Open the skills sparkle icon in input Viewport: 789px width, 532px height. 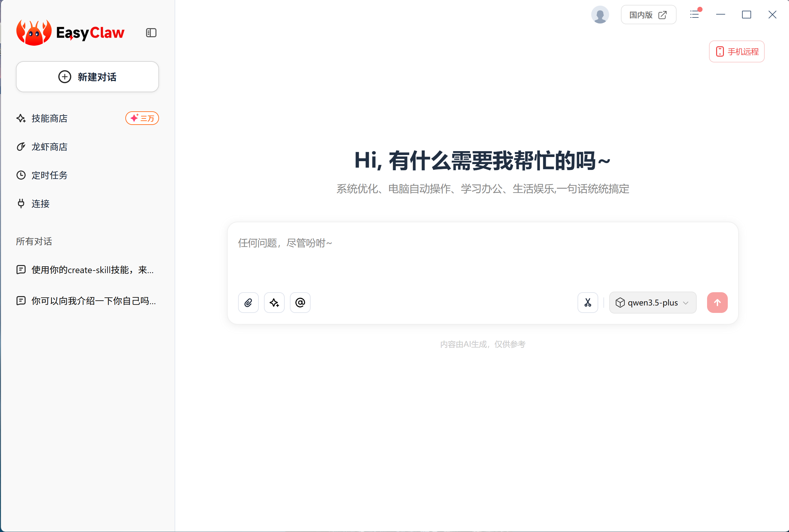pos(274,302)
